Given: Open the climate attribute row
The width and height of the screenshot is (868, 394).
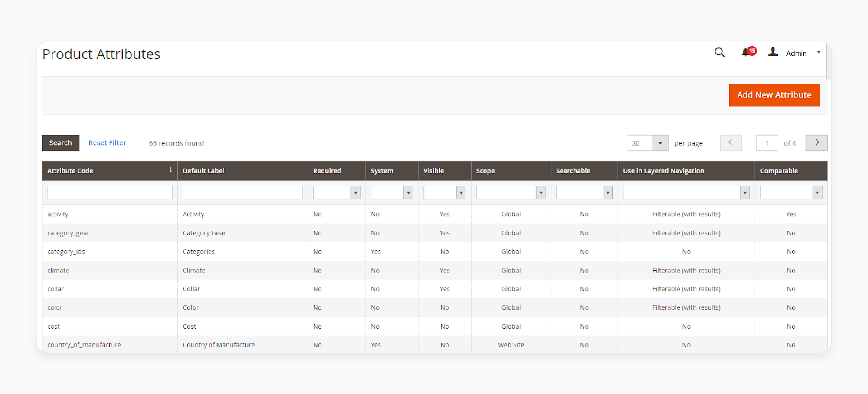Looking at the screenshot, I should pyautogui.click(x=435, y=270).
